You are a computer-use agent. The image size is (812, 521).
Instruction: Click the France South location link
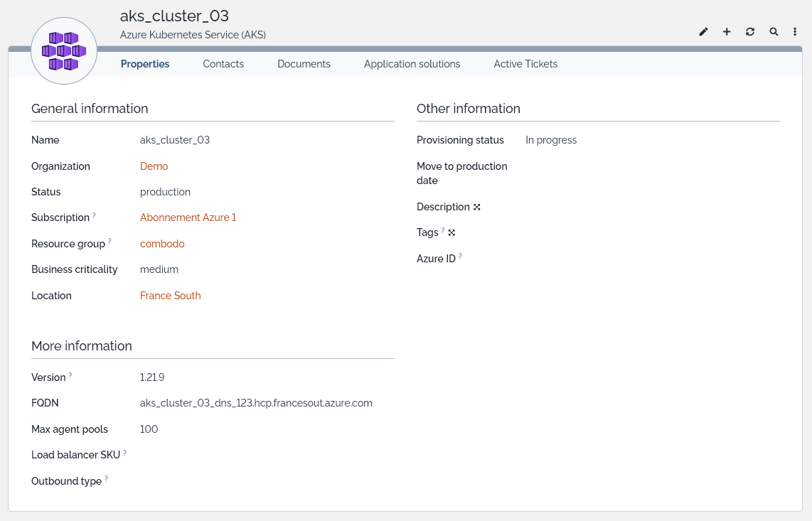pos(170,296)
